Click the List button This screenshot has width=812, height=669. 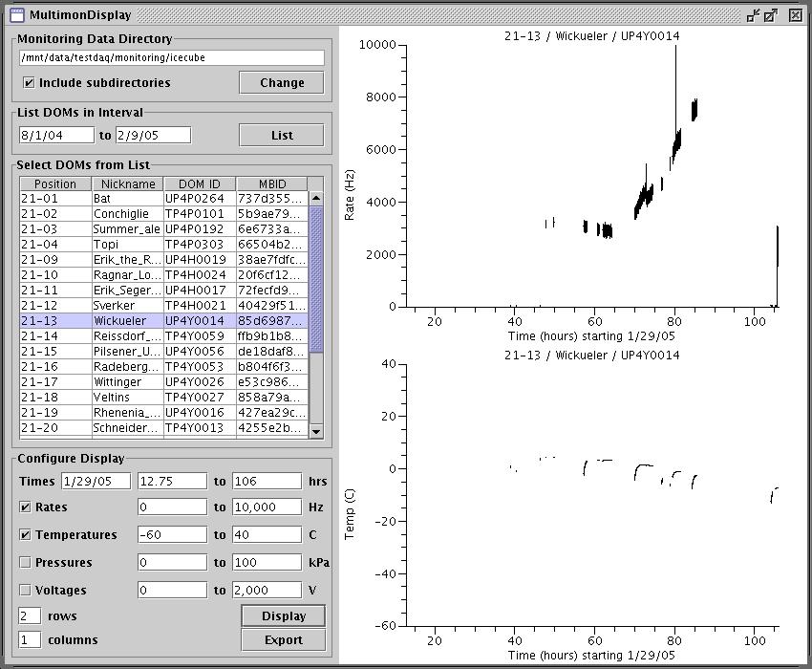coord(282,135)
